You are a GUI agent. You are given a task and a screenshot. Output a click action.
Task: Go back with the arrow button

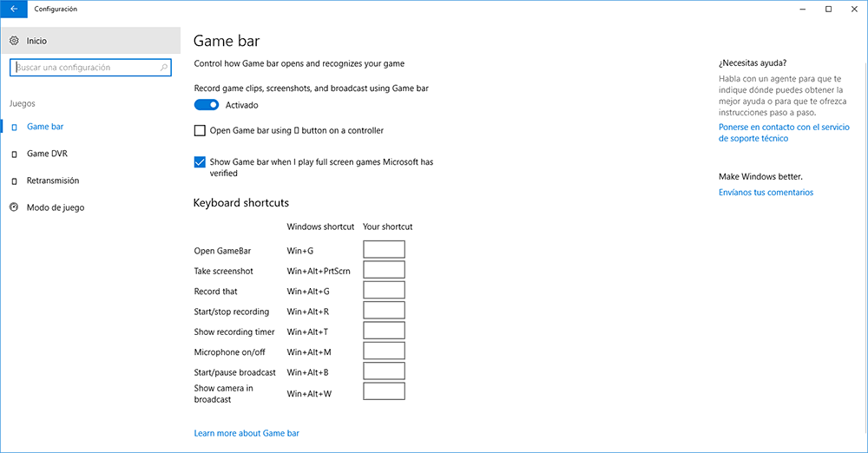[x=14, y=9]
